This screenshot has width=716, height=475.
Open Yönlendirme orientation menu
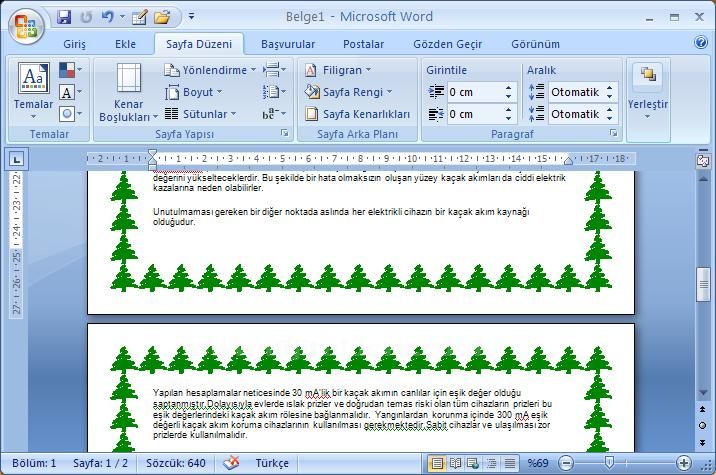tap(210, 70)
